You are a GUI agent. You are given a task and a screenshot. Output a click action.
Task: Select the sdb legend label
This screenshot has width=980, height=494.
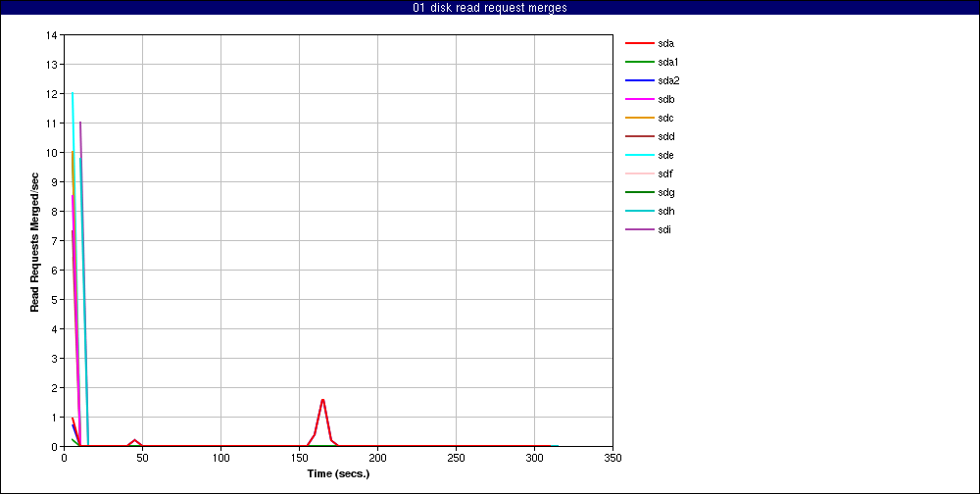click(x=666, y=99)
